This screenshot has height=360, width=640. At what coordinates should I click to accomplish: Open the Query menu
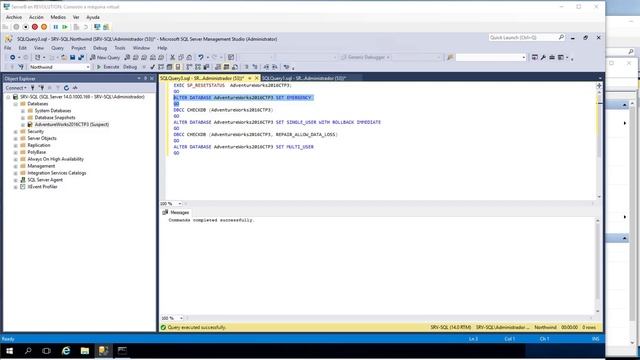coord(57,48)
